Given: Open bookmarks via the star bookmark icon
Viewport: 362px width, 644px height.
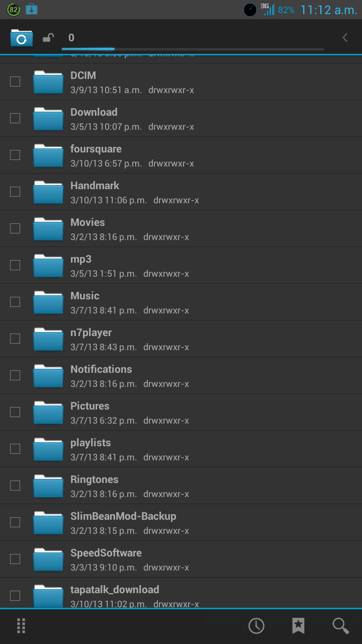Looking at the screenshot, I should coord(298,626).
